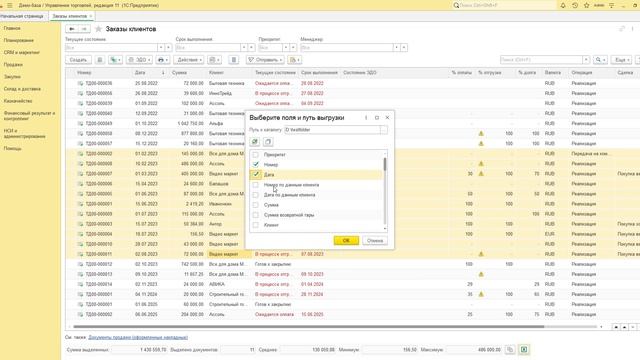Open the Продажи section in sidebar
The image size is (640, 360).
[13, 64]
